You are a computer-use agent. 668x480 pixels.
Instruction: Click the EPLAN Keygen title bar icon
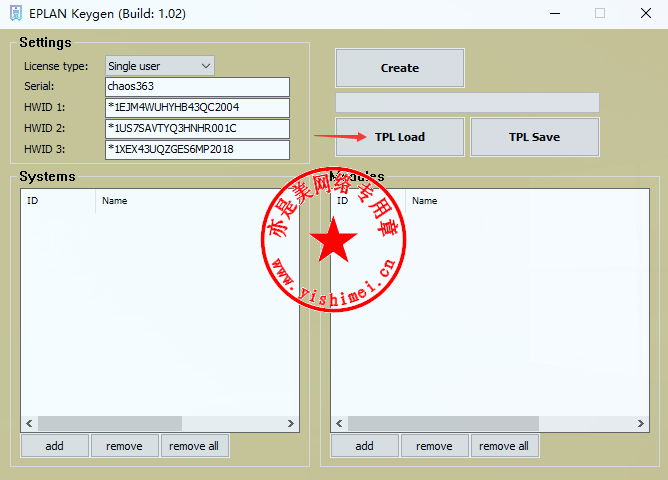coord(16,14)
